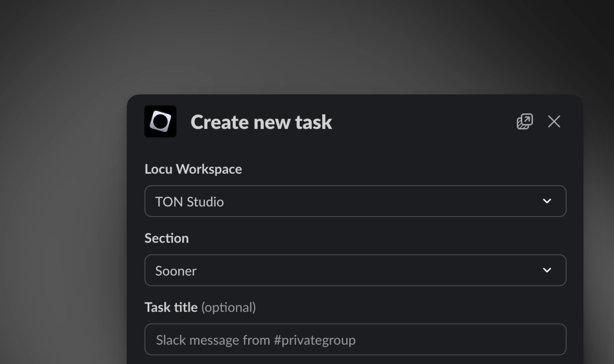
Task: Click the empty middle of the Section dropdown
Action: 364,270
